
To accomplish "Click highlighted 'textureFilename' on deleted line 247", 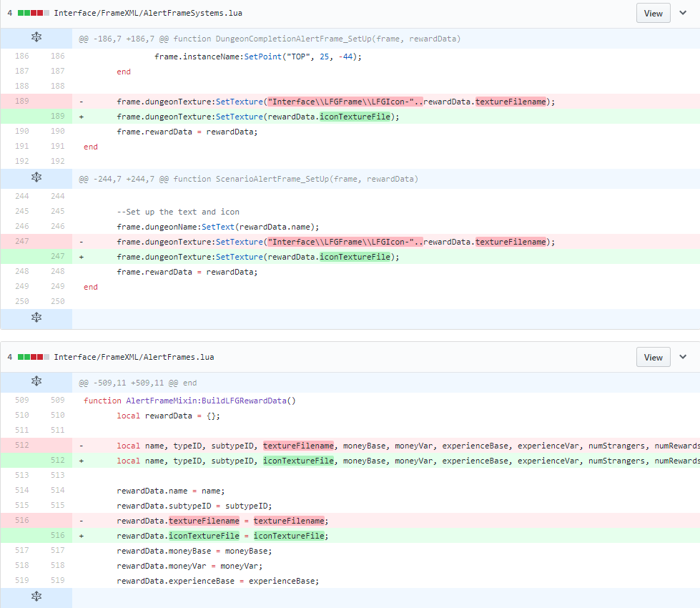I will pyautogui.click(x=511, y=242).
